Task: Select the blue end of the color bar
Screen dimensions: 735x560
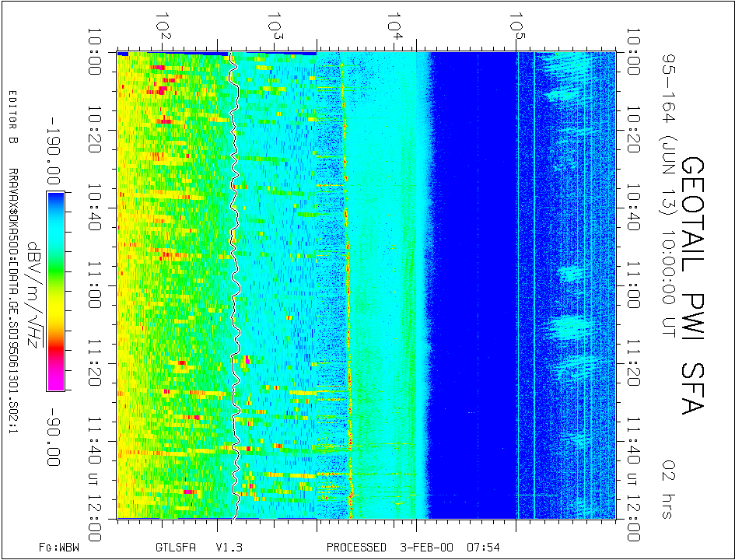Action: (55, 202)
